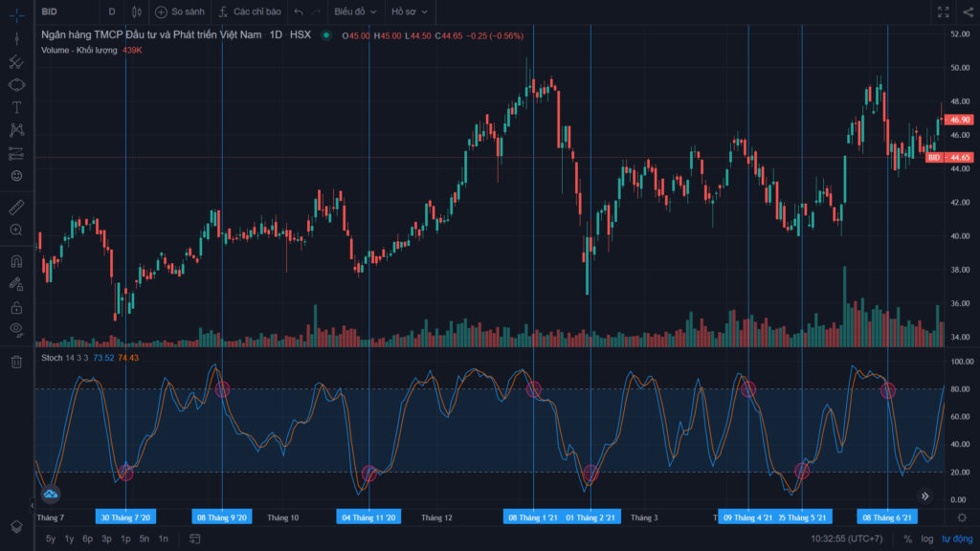980x551 pixels.
Task: Toggle magnet mode for drawings
Action: point(17,260)
